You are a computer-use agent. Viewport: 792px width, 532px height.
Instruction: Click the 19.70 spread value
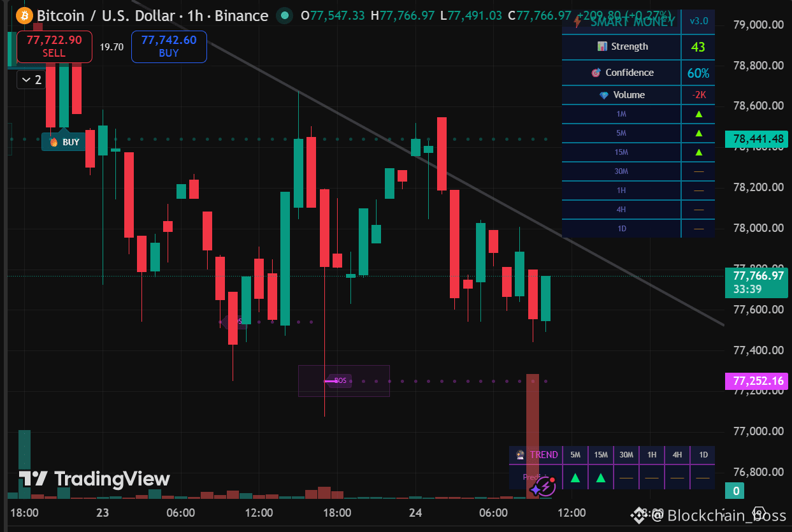112,47
